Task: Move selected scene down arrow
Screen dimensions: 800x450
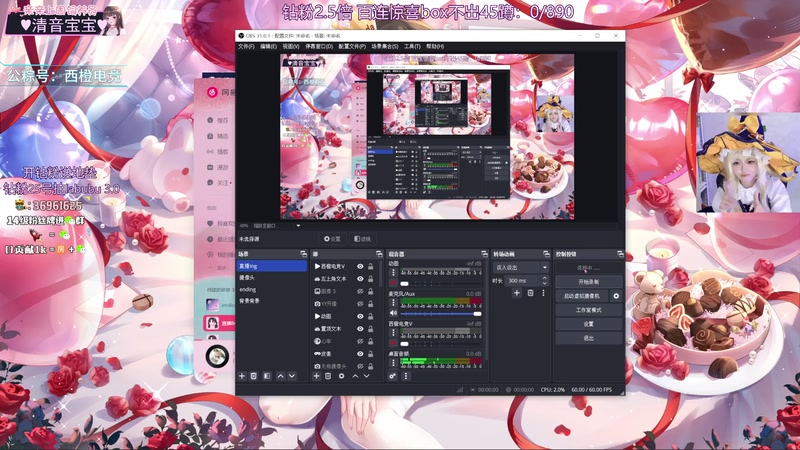Action: click(x=292, y=376)
